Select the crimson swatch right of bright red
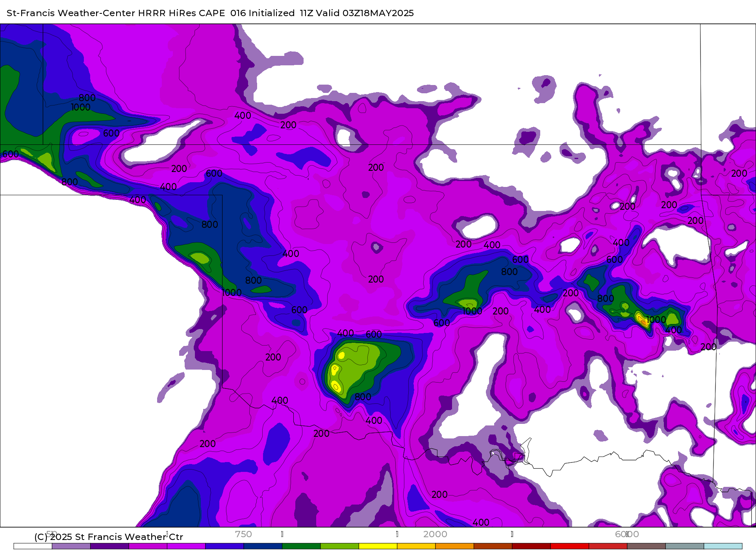The width and height of the screenshot is (756, 551). (x=608, y=546)
